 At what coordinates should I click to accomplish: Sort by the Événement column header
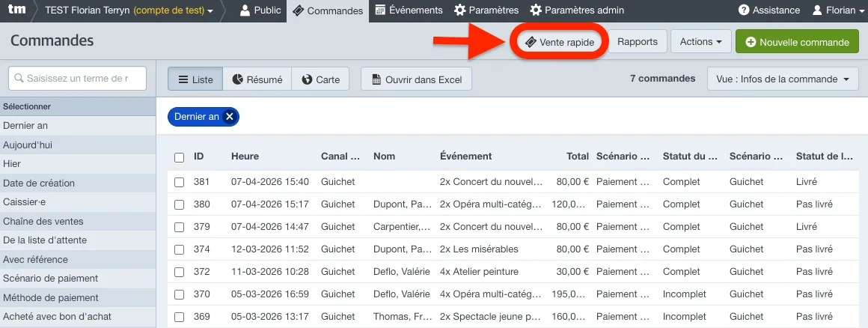[x=465, y=157]
